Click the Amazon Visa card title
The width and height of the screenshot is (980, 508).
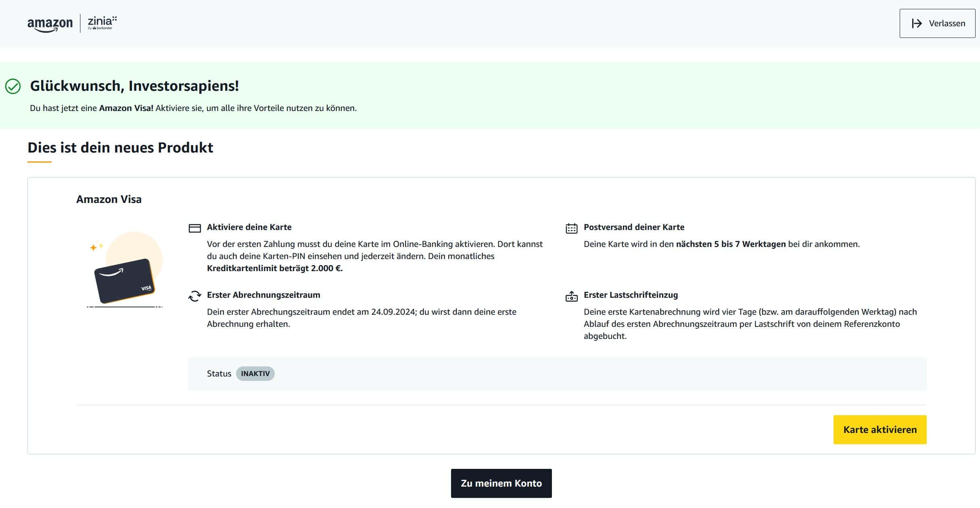[109, 199]
